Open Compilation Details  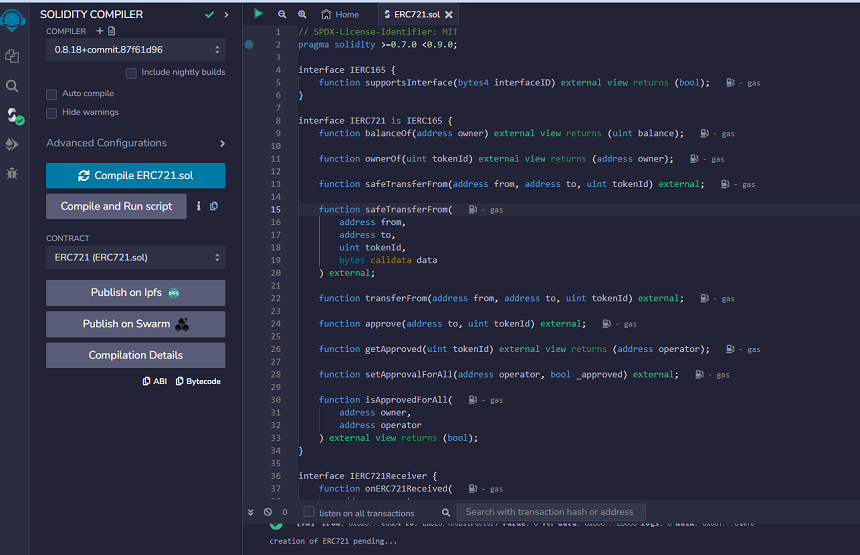point(135,355)
